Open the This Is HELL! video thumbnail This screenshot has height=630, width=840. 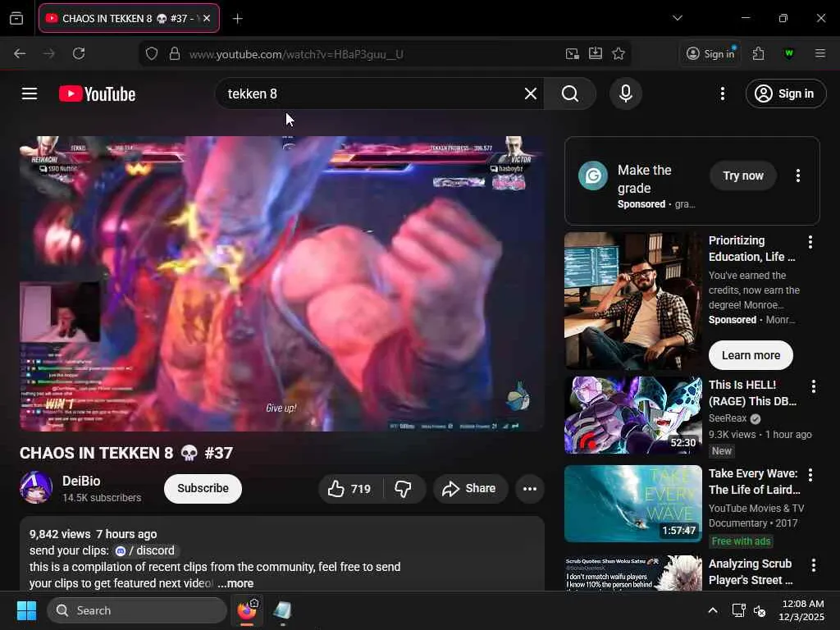(x=632, y=415)
